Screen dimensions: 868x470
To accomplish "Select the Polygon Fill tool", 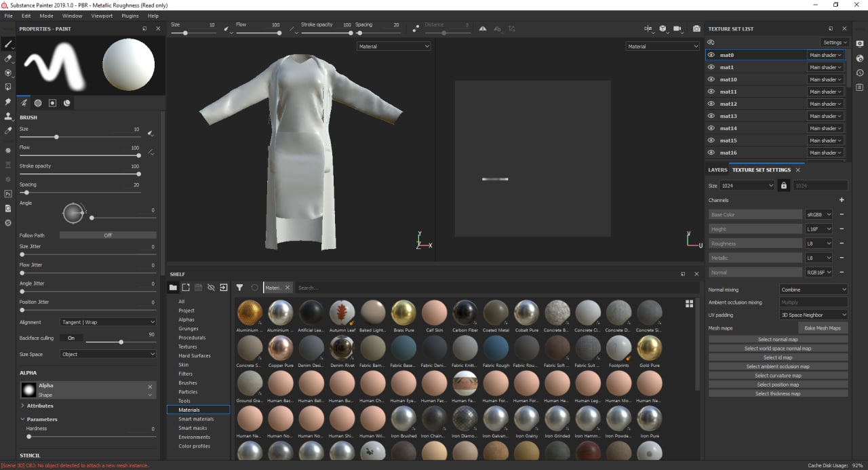I will click(8, 87).
